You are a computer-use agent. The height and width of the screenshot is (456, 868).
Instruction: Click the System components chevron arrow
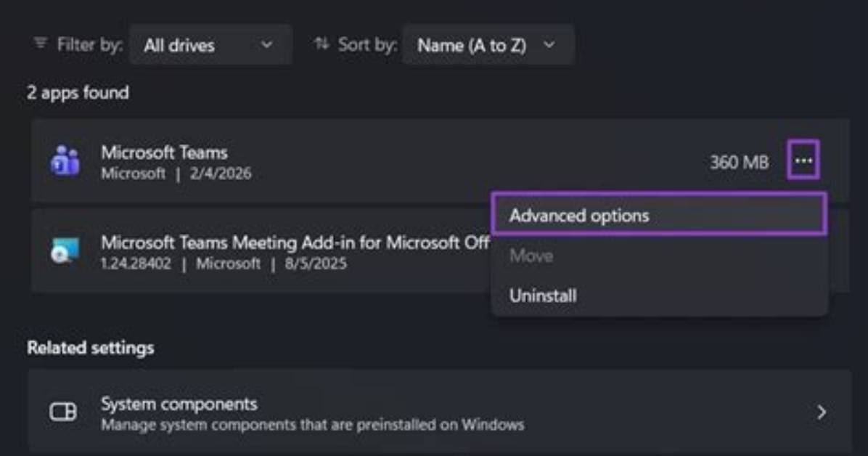click(x=822, y=412)
